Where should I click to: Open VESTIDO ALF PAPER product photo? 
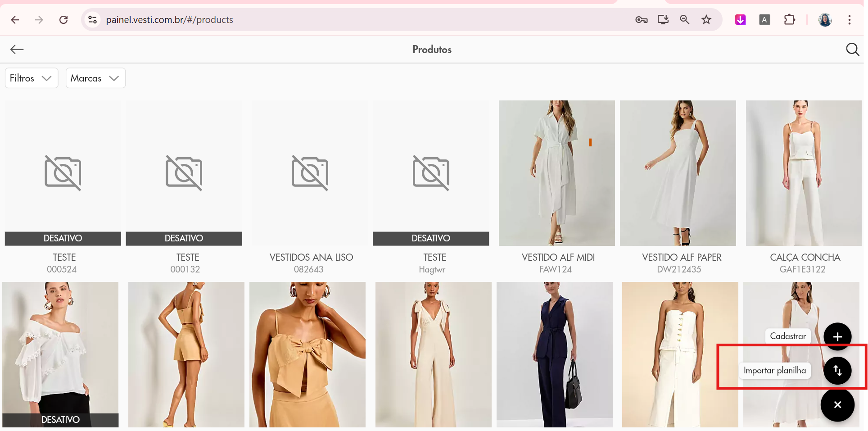point(678,173)
